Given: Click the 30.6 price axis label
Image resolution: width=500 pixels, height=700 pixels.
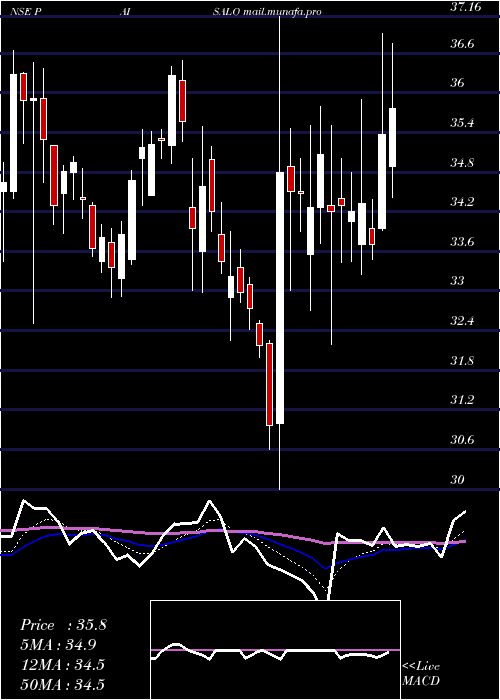Looking at the screenshot, I should [x=463, y=440].
